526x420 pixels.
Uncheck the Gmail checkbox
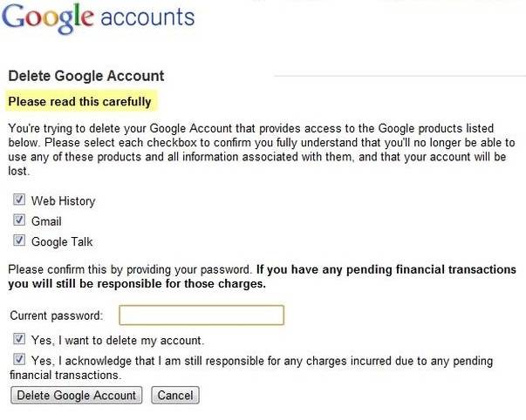19,221
